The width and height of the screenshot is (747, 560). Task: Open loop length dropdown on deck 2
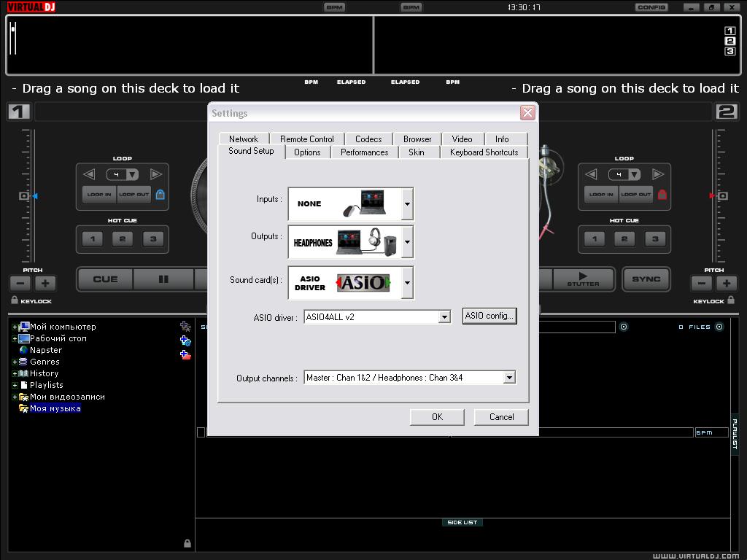[635, 175]
